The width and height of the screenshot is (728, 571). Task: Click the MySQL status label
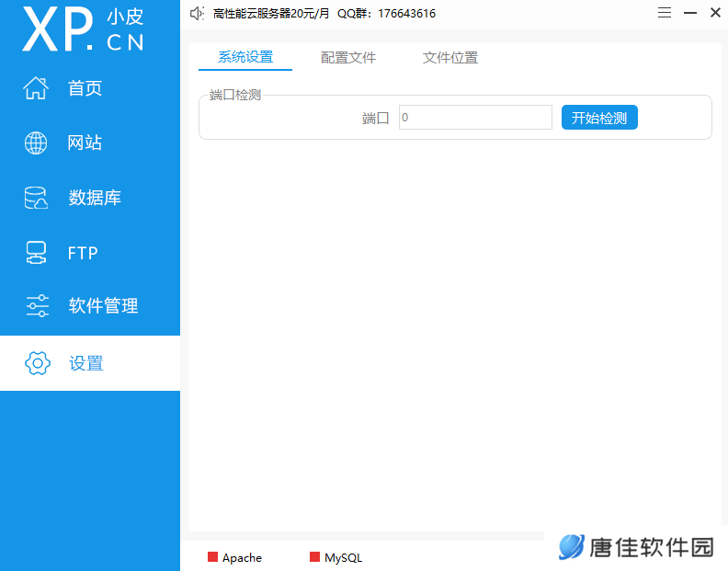pos(343,557)
